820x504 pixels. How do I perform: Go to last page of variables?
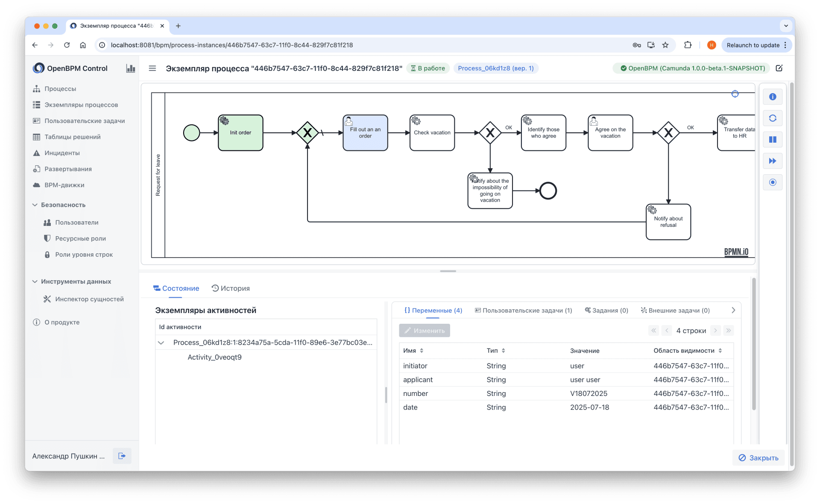pyautogui.click(x=728, y=331)
